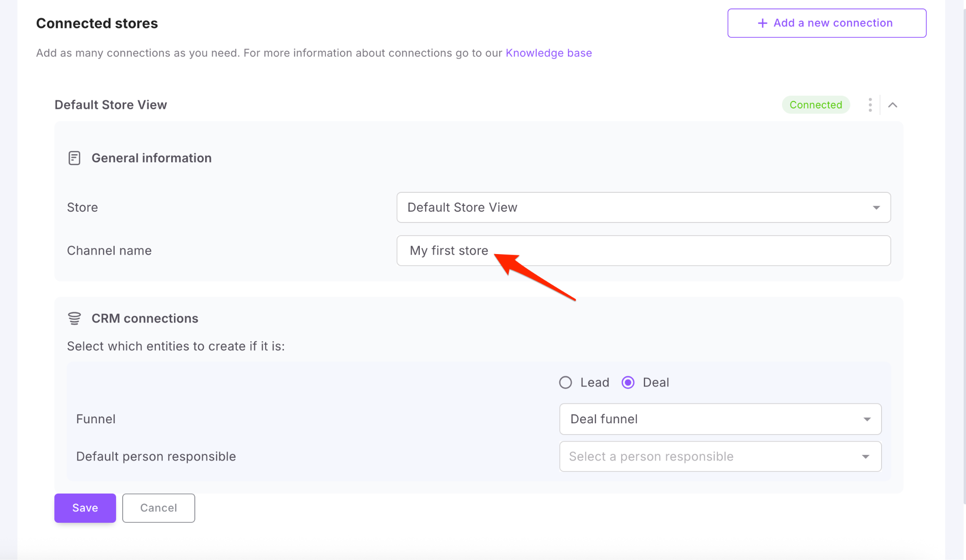The height and width of the screenshot is (560, 966).
Task: Select the Deal radio button
Action: pos(628,382)
